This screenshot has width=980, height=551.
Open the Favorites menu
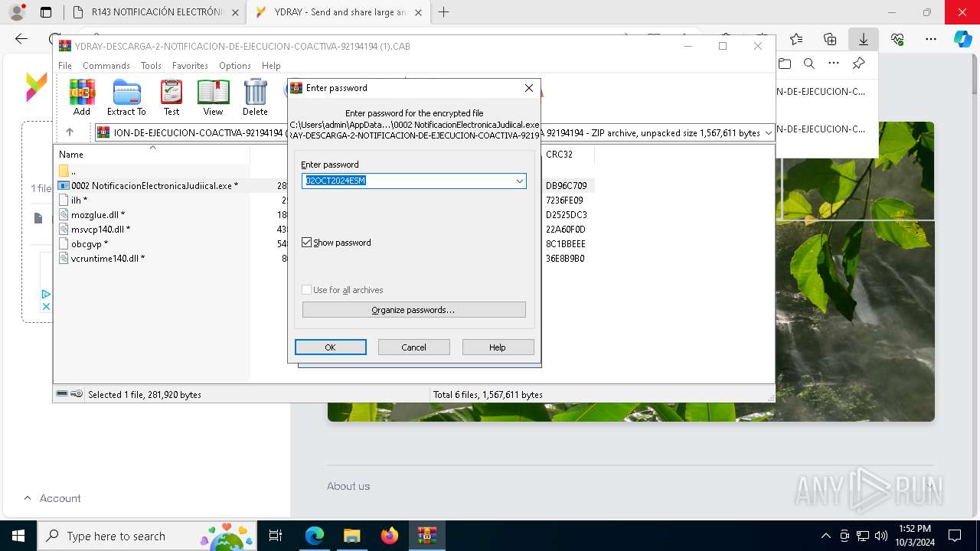pos(190,66)
